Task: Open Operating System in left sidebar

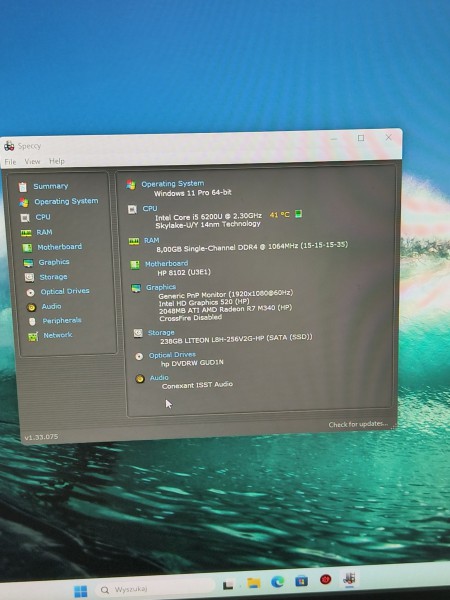Action: point(66,201)
